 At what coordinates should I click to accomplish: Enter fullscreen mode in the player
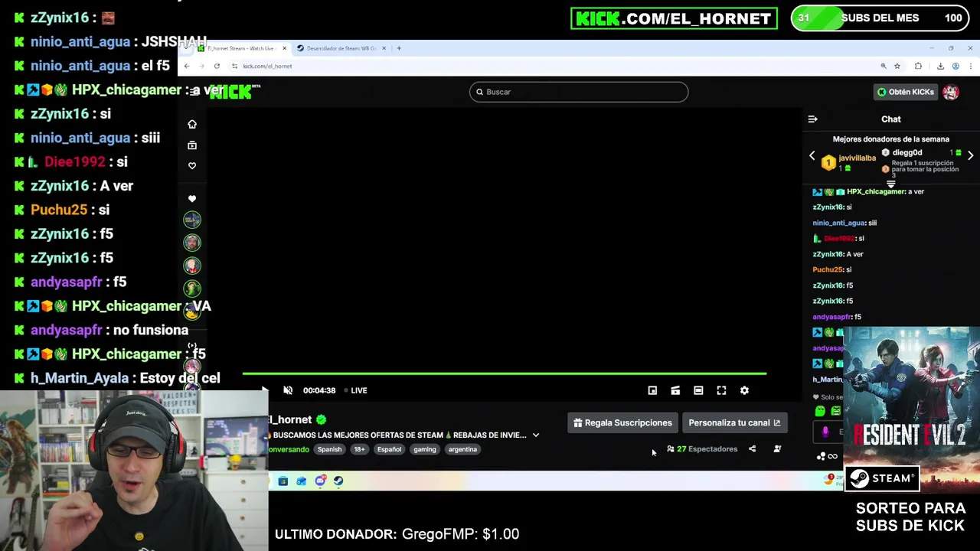pyautogui.click(x=721, y=390)
